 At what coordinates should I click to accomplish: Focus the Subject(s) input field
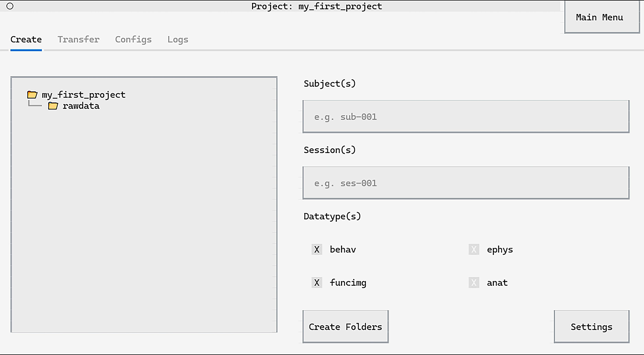(466, 116)
